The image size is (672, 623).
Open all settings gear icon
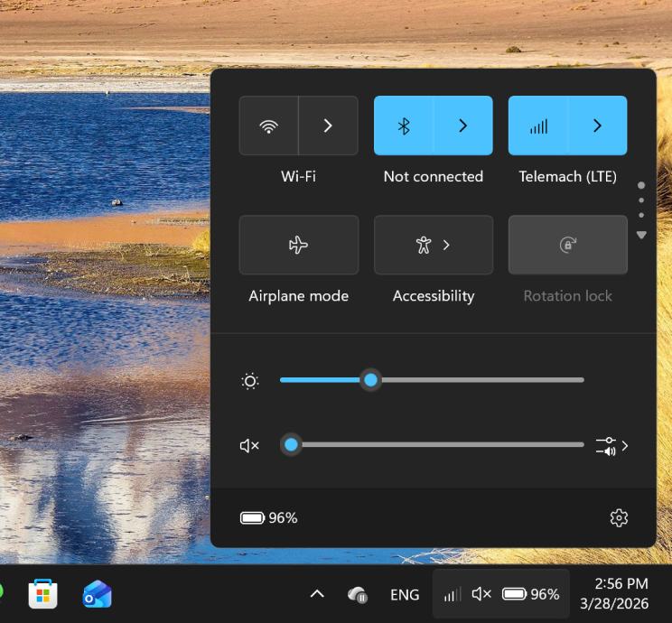pyautogui.click(x=619, y=517)
